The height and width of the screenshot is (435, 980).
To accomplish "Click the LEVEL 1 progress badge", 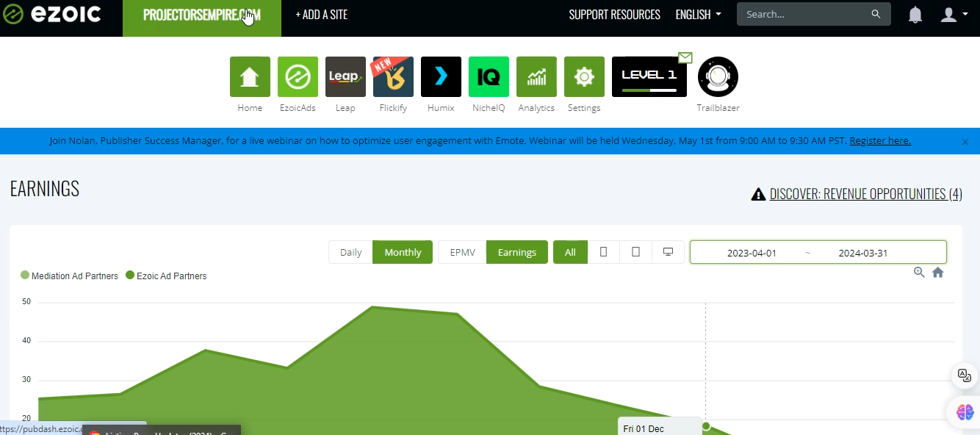I will 649,76.
